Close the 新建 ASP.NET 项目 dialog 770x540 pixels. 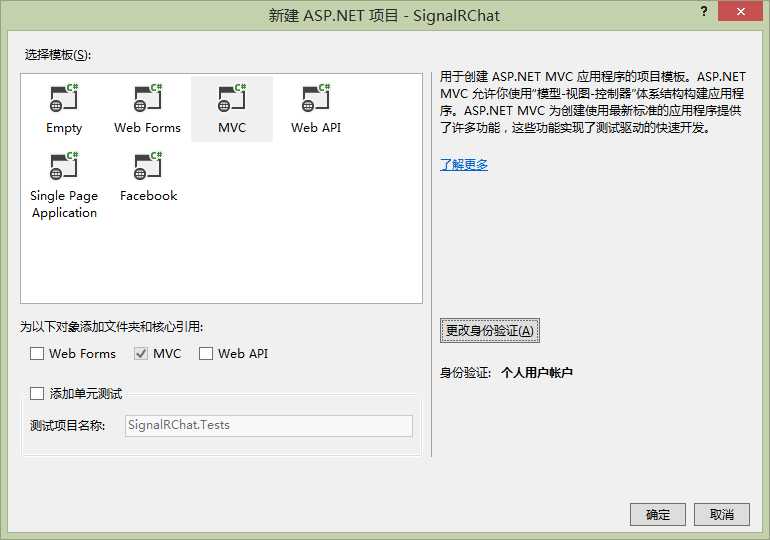point(741,11)
